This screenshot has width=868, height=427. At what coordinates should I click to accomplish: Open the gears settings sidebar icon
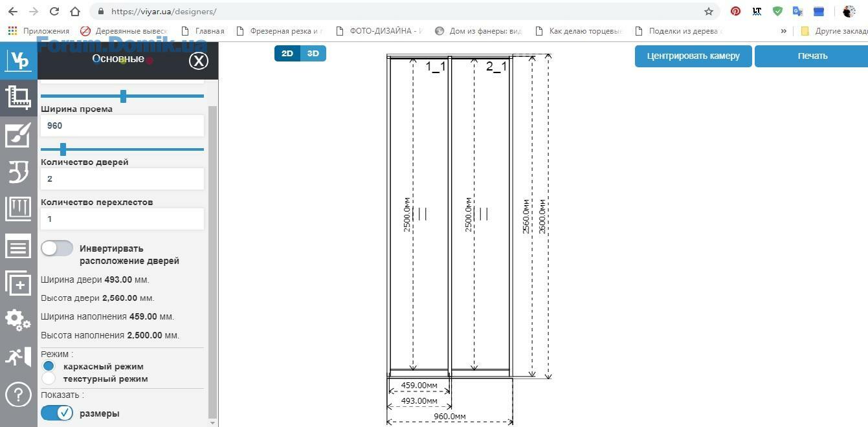point(18,320)
